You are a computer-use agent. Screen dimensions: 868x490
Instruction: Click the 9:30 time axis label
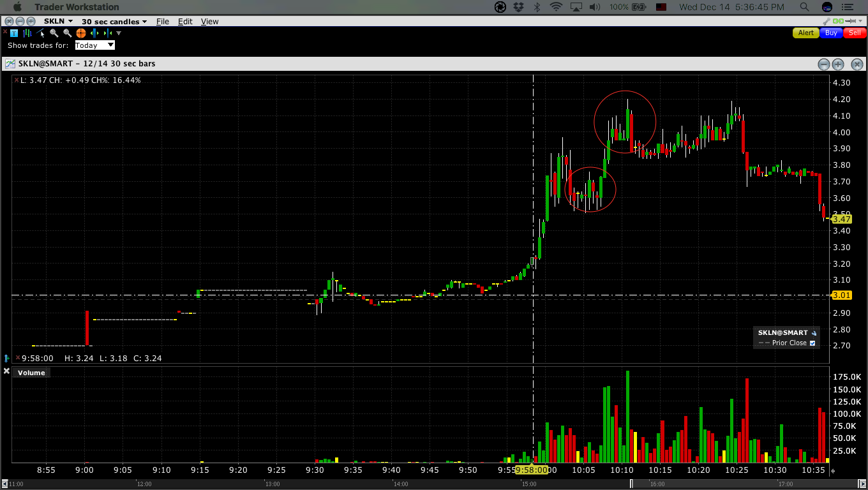tap(315, 470)
